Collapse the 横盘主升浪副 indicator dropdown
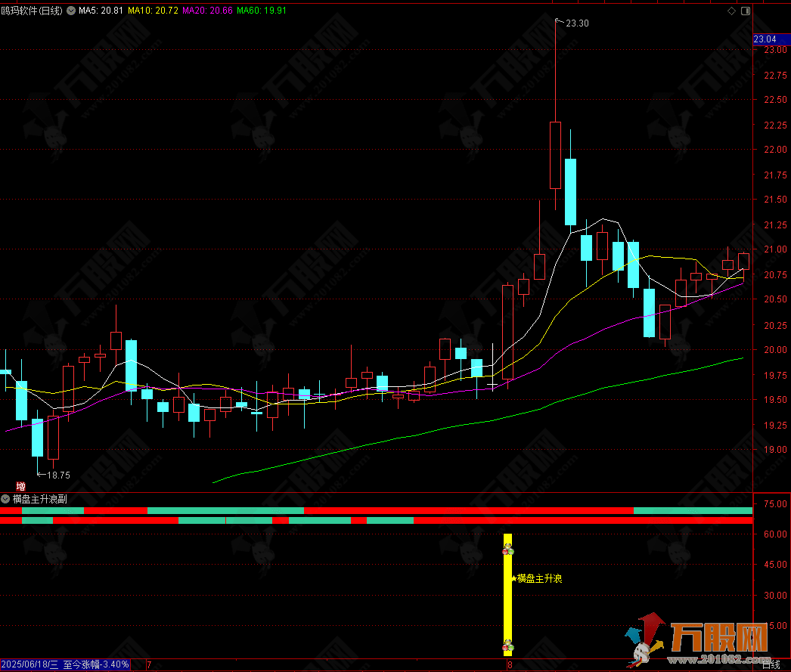Image resolution: width=791 pixels, height=672 pixels. click(6, 499)
